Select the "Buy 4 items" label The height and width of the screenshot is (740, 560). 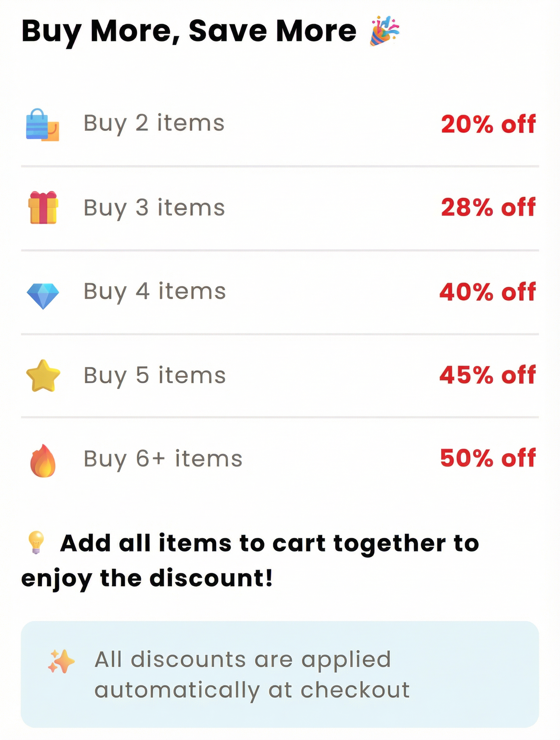coord(155,292)
